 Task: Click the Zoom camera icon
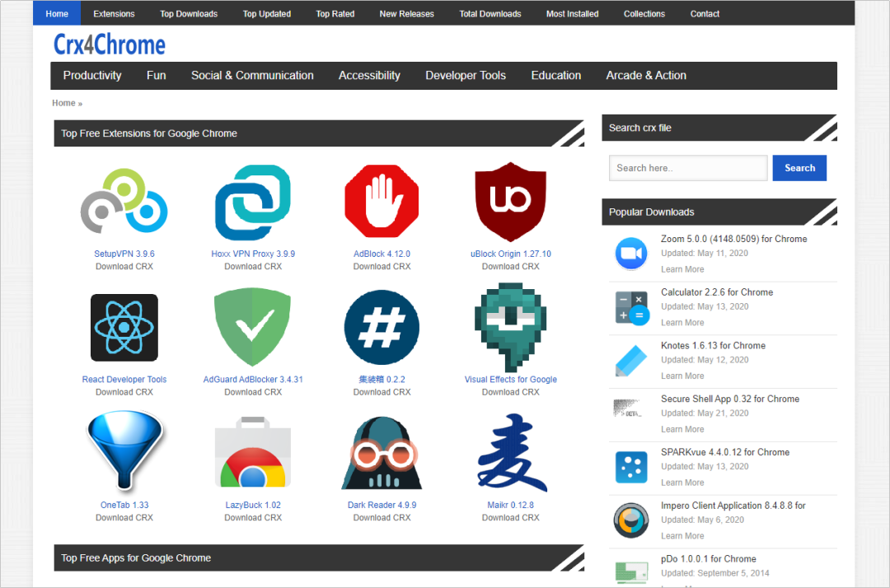631,254
